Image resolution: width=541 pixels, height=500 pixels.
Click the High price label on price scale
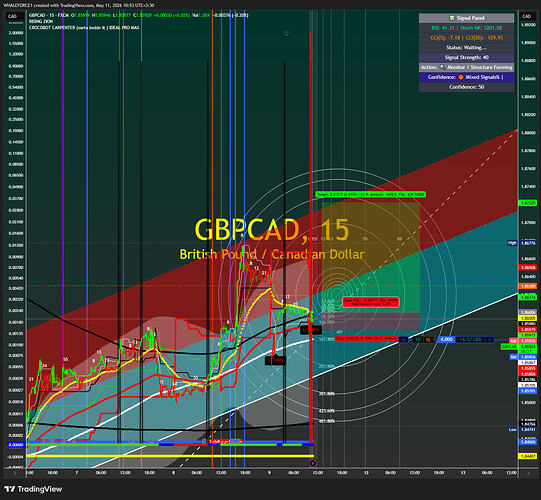(x=512, y=243)
